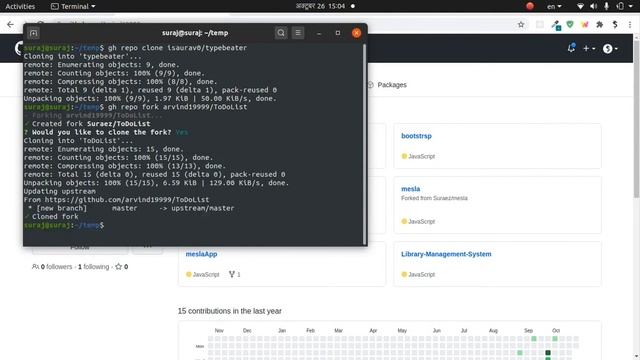The width and height of the screenshot is (640, 360).
Task: Click the 'Cloned fork' terminal line
Action: coord(51,216)
